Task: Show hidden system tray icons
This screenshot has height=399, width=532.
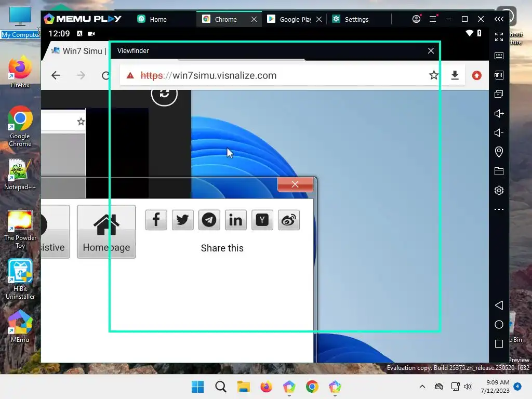Action: 422,387
